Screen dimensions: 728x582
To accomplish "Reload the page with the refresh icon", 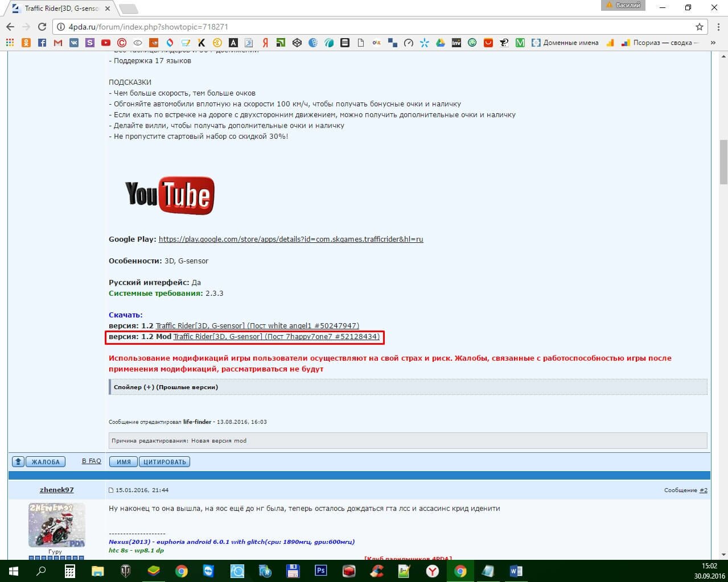I will pos(42,27).
